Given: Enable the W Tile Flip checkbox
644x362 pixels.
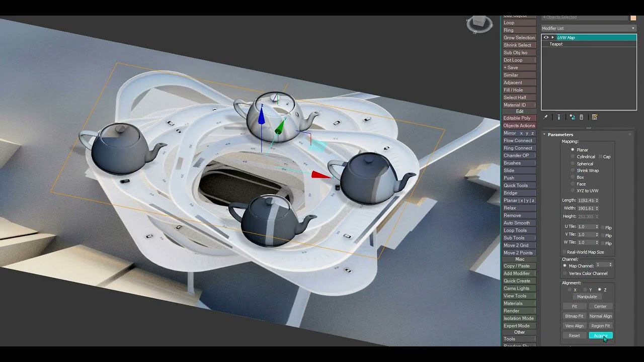Looking at the screenshot, I should pos(603,243).
